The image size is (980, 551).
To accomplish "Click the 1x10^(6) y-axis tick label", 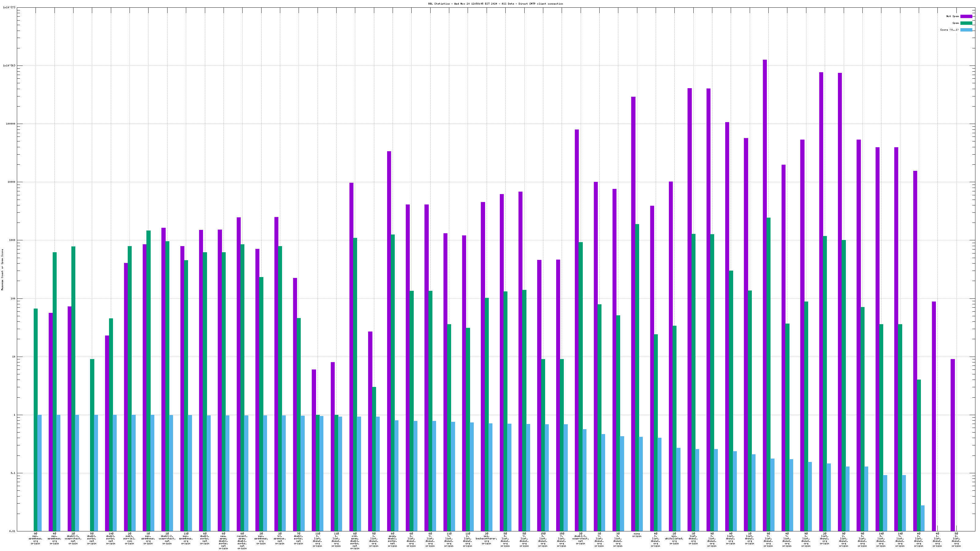I will click(x=9, y=66).
